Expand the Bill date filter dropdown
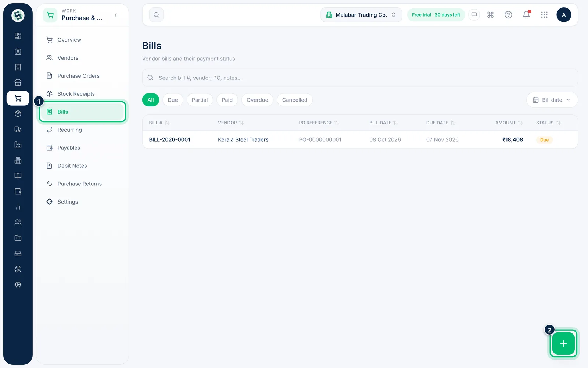 click(552, 100)
